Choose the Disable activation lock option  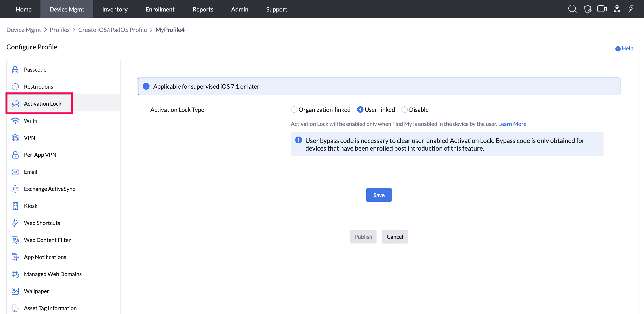tap(404, 110)
